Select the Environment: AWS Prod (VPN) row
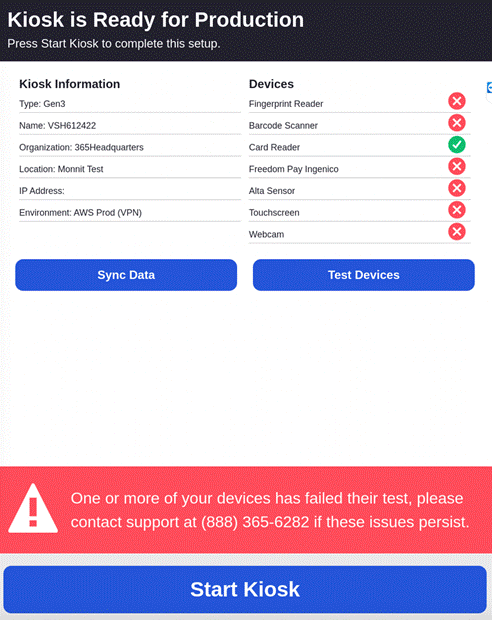 pyautogui.click(x=130, y=212)
